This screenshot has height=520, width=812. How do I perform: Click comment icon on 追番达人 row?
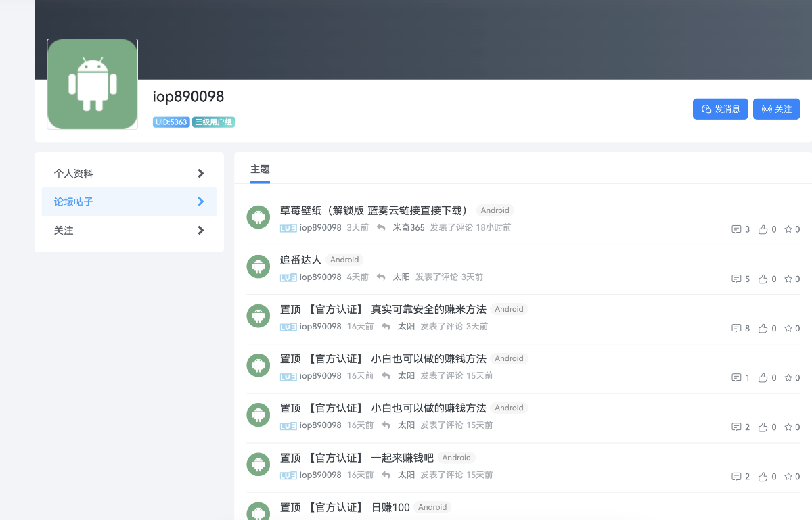click(x=736, y=279)
